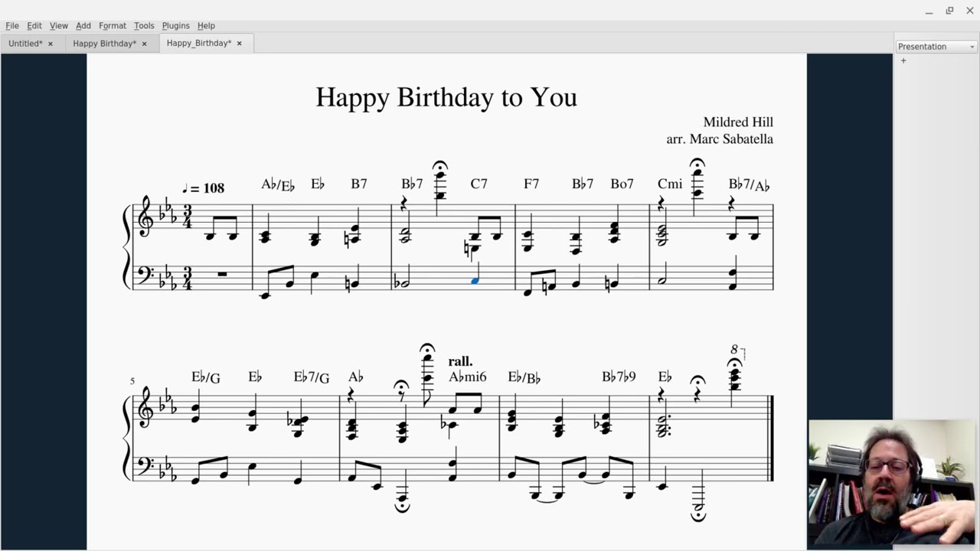This screenshot has height=551, width=980.
Task: Close the Happy_Birthday* tab
Action: point(239,44)
